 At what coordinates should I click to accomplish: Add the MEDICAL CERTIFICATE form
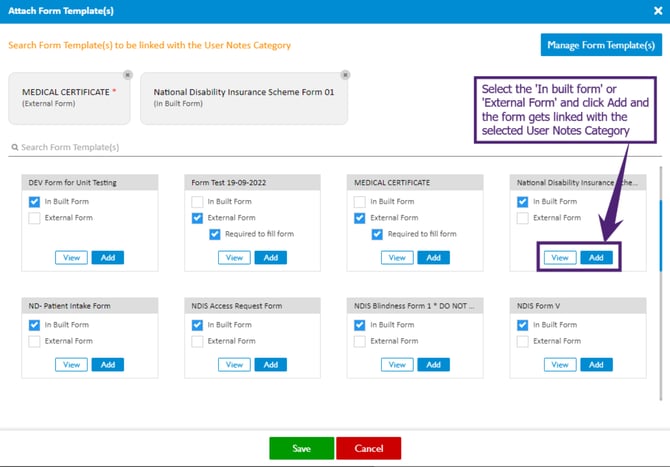[433, 258]
